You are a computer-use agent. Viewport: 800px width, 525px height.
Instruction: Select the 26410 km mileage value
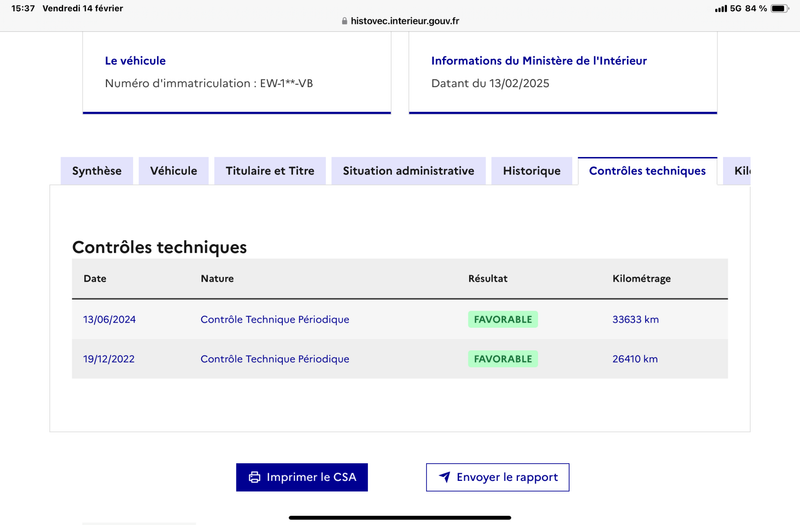coord(635,359)
